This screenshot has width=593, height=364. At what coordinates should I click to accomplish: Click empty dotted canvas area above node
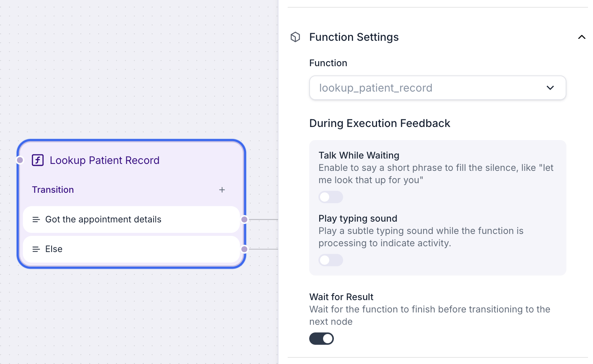(131, 69)
